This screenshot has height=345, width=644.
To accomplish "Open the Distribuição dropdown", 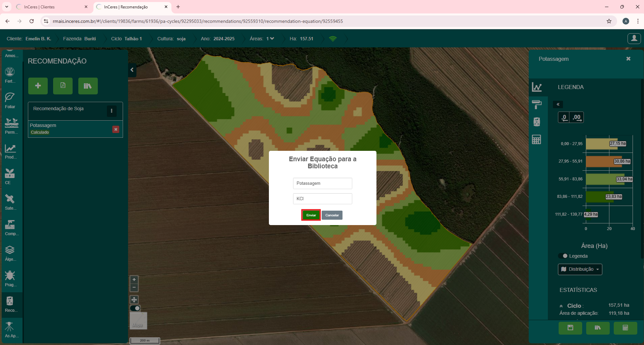I will click(580, 269).
